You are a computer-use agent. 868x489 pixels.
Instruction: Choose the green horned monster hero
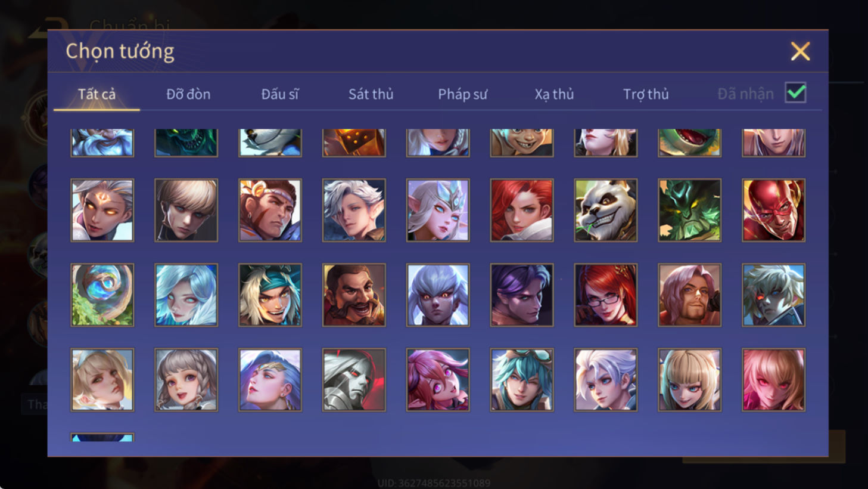689,211
